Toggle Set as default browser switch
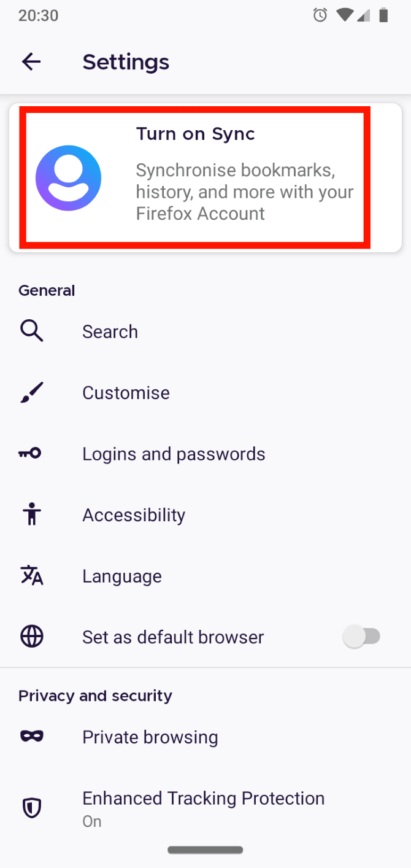411x868 pixels. coord(362,637)
